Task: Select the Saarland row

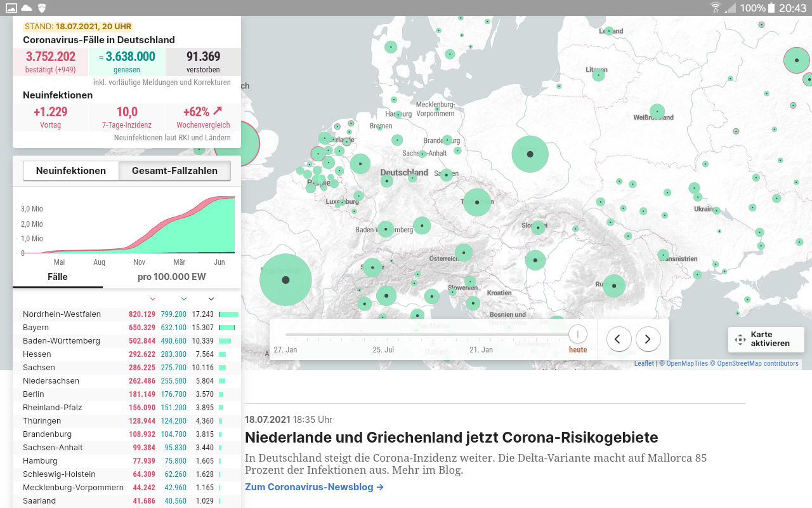Action: click(x=127, y=501)
